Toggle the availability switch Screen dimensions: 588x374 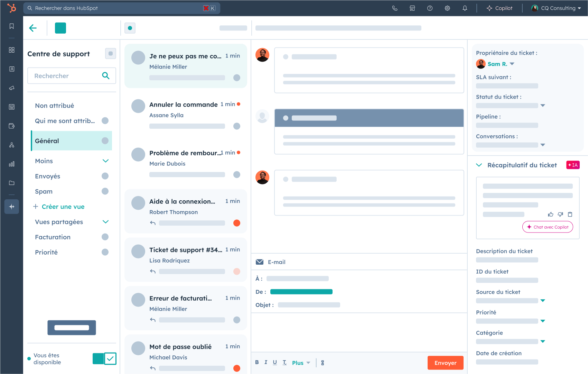[104, 359]
